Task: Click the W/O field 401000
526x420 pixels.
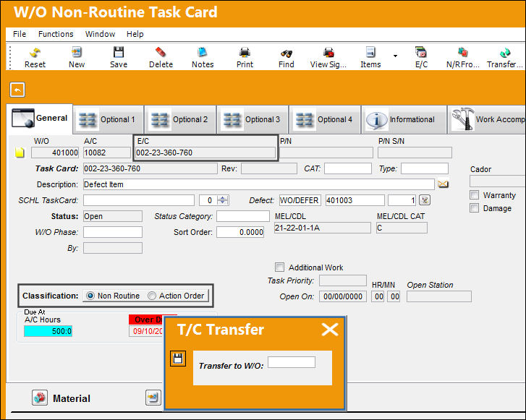Action: tap(55, 153)
